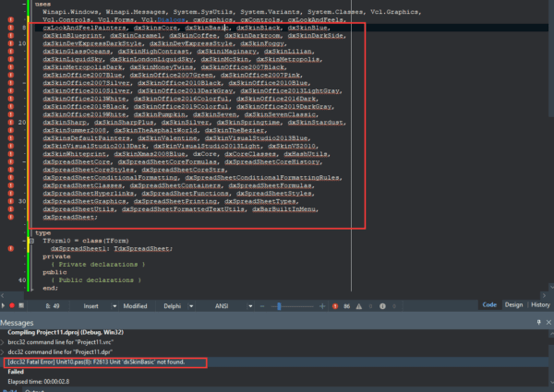Click the play macro icon in status bar

click(x=3, y=305)
